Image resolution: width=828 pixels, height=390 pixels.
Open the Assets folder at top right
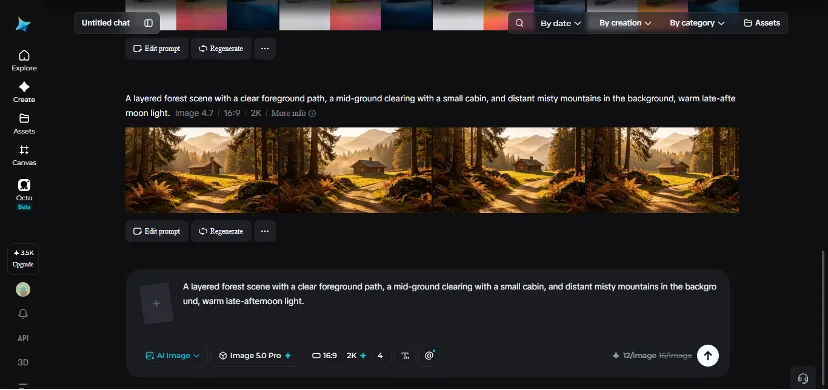[761, 23]
